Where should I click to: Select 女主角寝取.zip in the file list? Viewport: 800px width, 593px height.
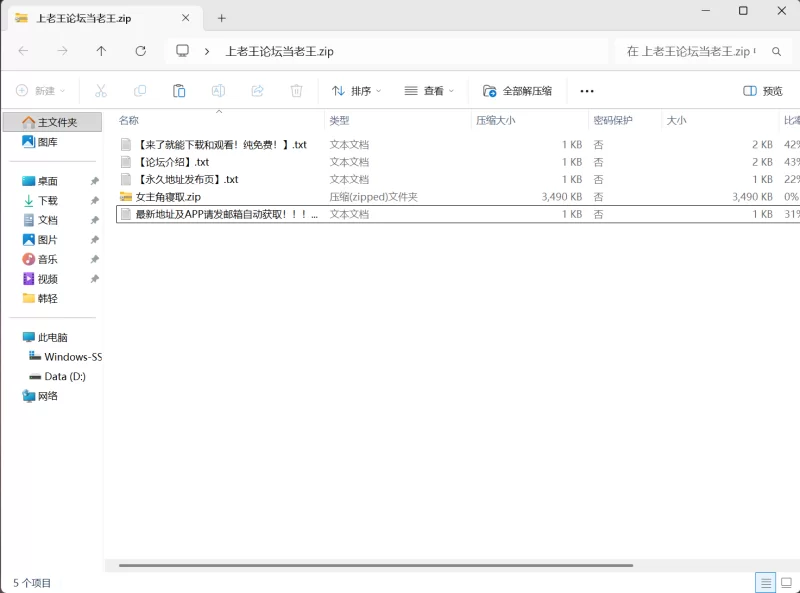coord(168,197)
